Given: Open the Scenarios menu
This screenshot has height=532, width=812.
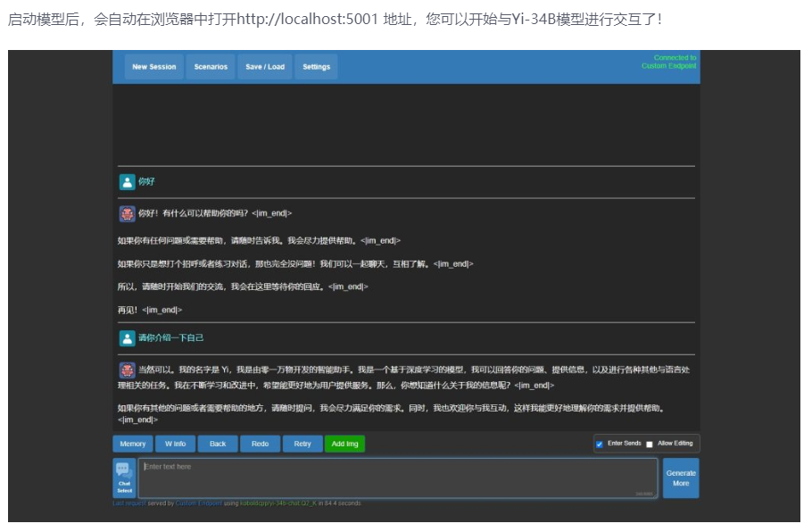Looking at the screenshot, I should 211,67.
